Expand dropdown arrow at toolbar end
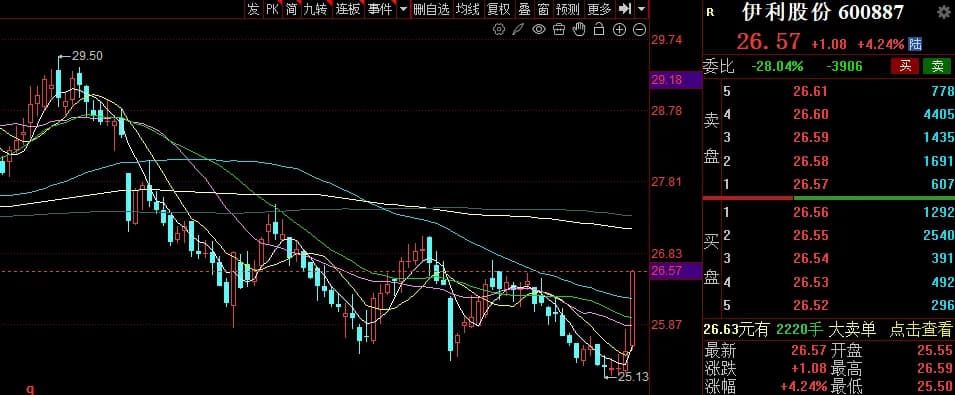 641,9
